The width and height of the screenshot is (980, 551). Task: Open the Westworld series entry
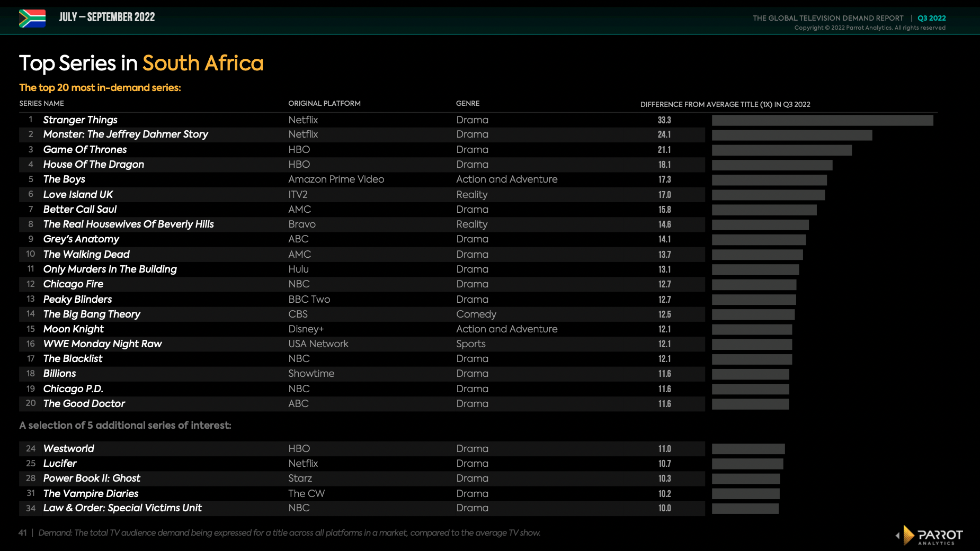coord(68,448)
